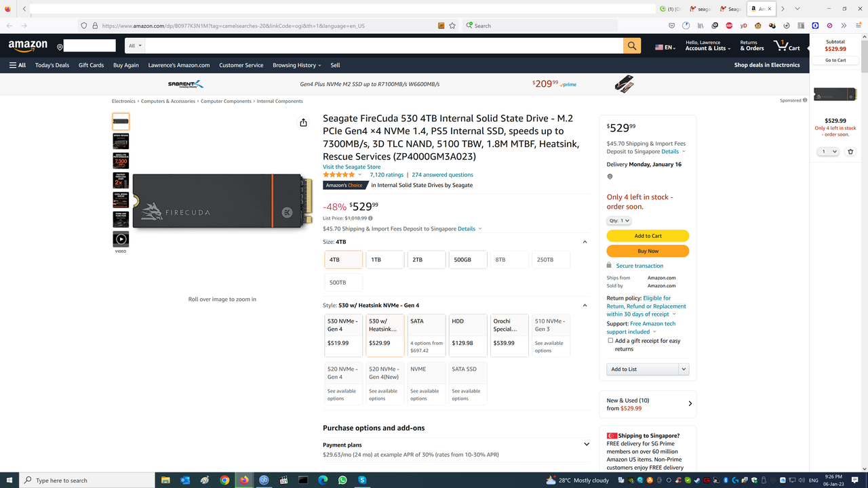Open the Tampermonkey extension icon

[758, 25]
